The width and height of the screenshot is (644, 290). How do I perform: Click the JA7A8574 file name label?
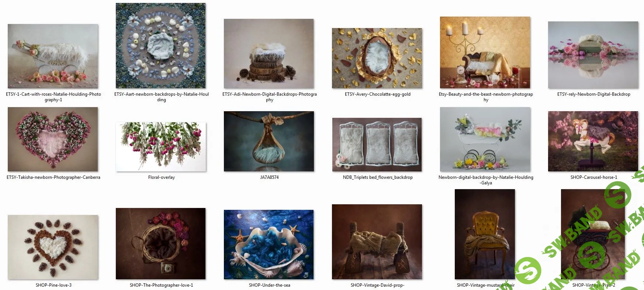pos(269,177)
